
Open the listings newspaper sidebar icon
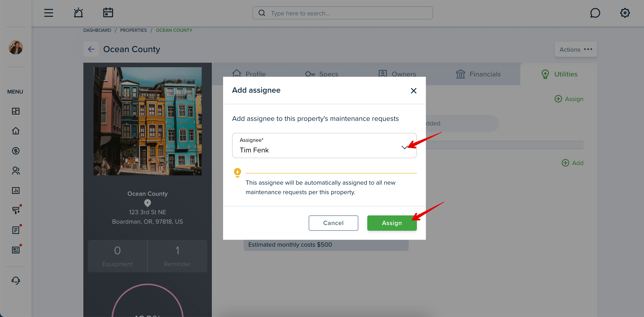pos(16,250)
